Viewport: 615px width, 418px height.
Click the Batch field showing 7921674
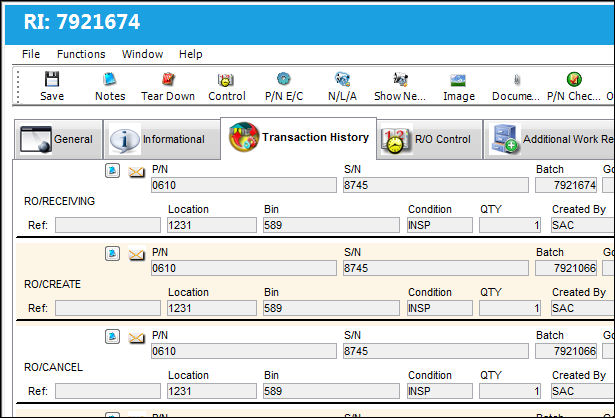click(x=566, y=185)
